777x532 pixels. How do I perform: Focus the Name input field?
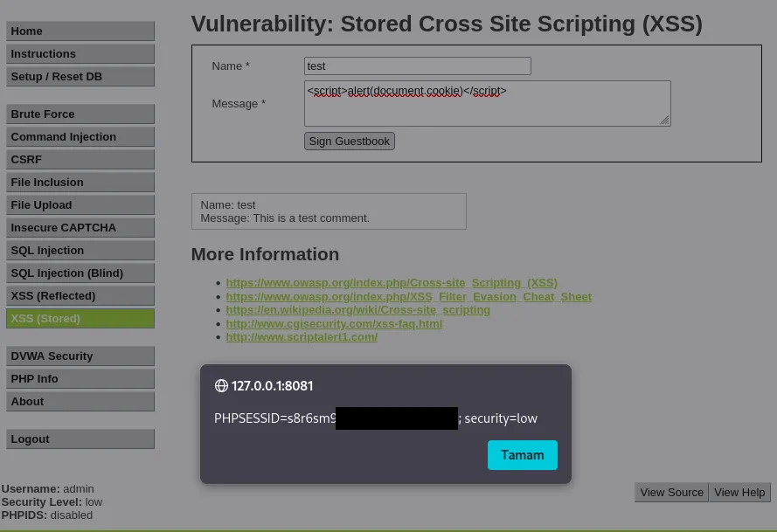[x=418, y=66]
